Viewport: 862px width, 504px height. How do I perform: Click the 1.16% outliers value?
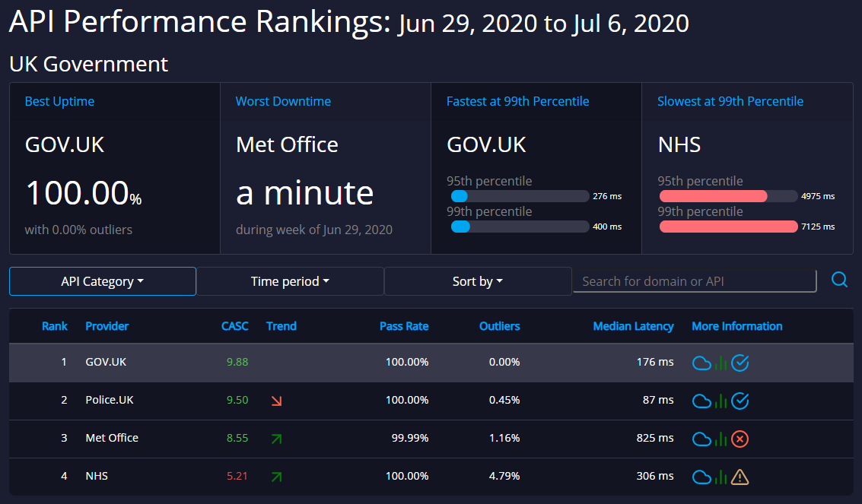504,438
